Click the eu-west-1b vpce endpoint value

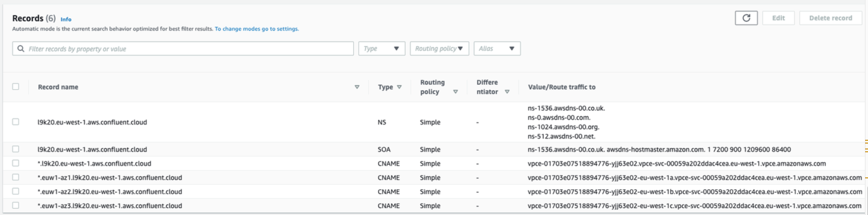695,192
